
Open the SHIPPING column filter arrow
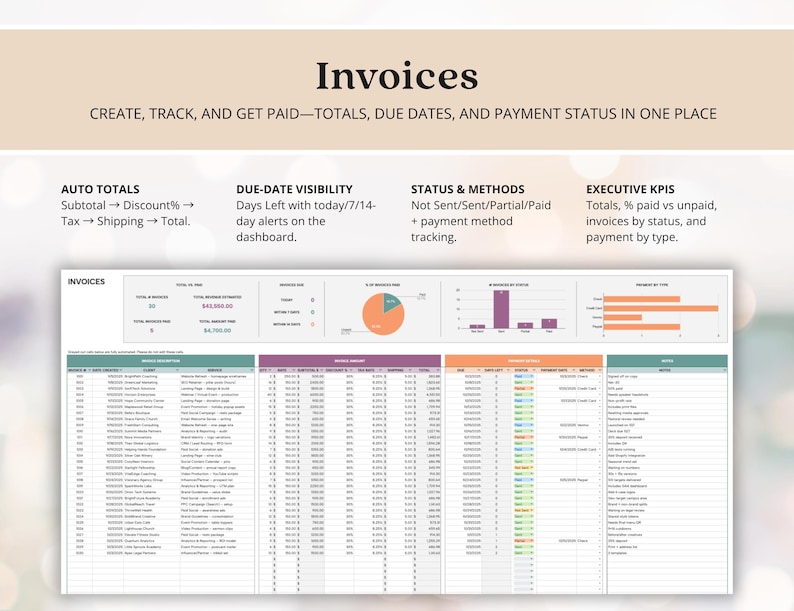coord(410,370)
